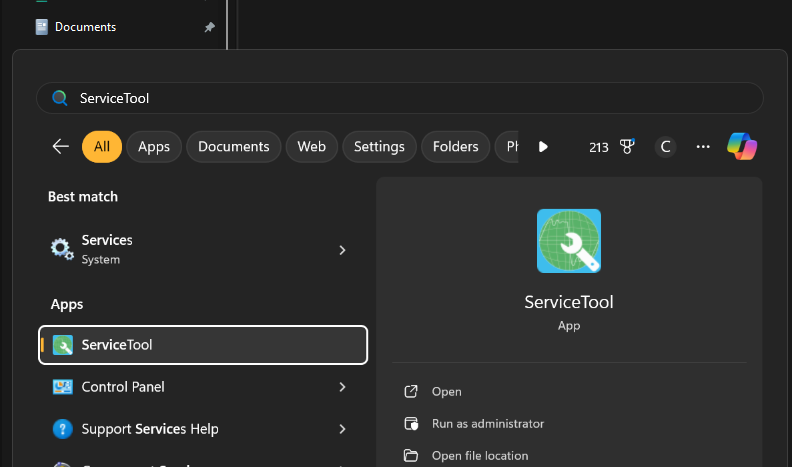Select the All filter tab
The image size is (792, 467).
pos(102,147)
